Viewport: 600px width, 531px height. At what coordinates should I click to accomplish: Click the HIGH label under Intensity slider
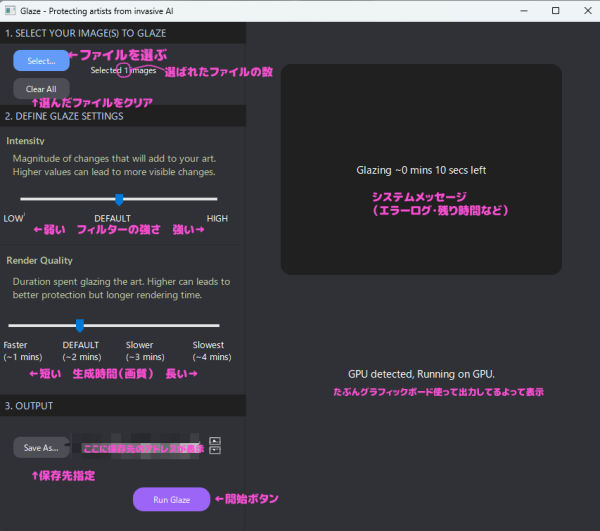click(x=217, y=218)
